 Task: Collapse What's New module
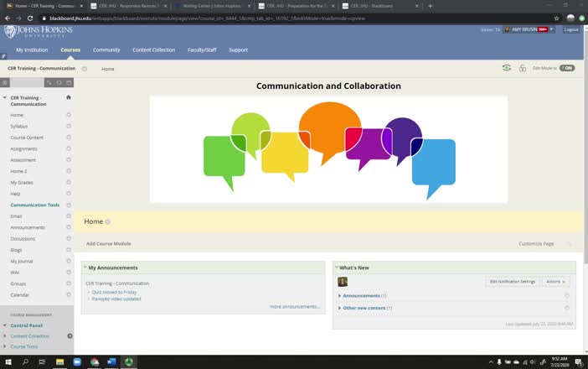coord(337,268)
